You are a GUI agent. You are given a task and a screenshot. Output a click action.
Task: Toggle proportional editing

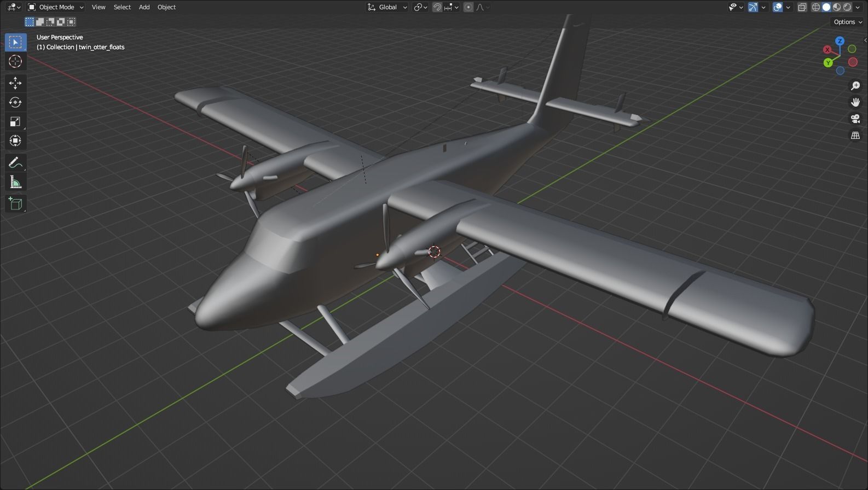(x=468, y=7)
